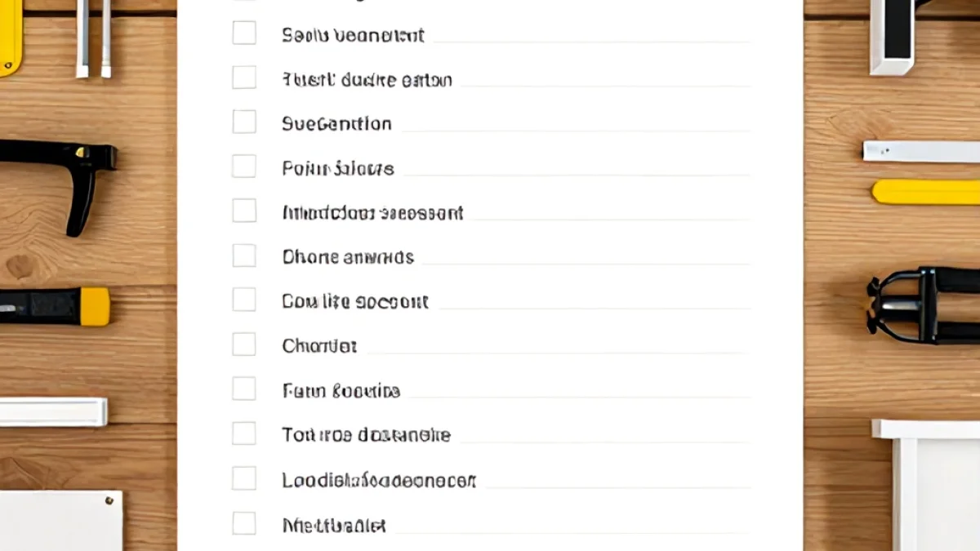This screenshot has height=551, width=980.
Task: Tick the box beside 'Faun soouine'
Action: click(x=244, y=389)
